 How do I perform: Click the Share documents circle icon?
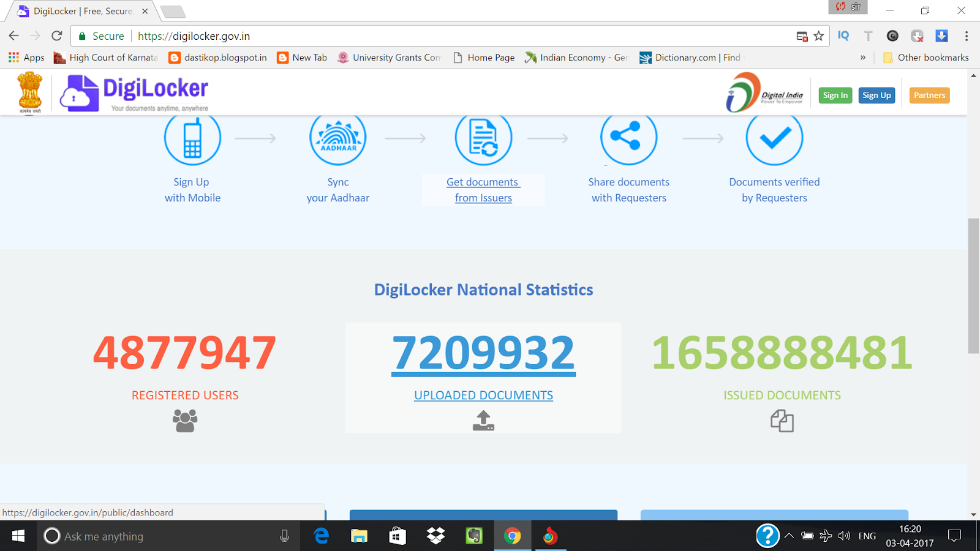(x=629, y=139)
